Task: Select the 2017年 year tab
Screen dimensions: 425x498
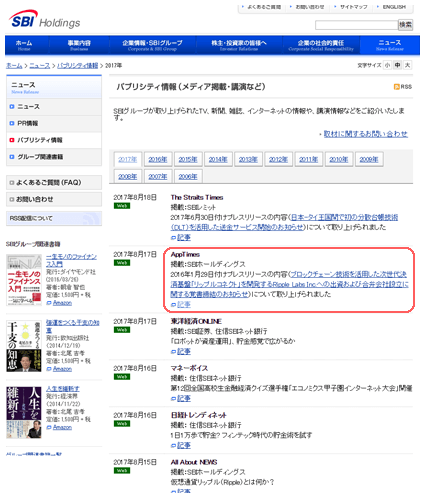Action: tap(128, 159)
